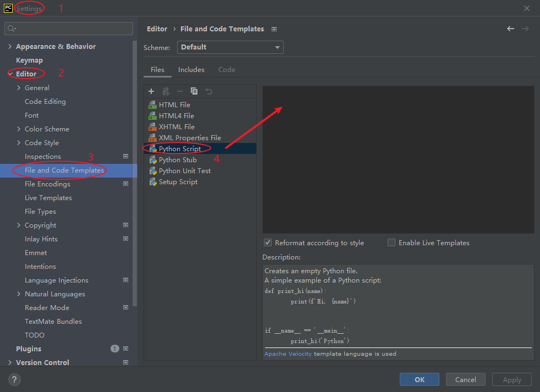Image resolution: width=540 pixels, height=392 pixels.
Task: Click the settings search field
Action: [x=68, y=28]
